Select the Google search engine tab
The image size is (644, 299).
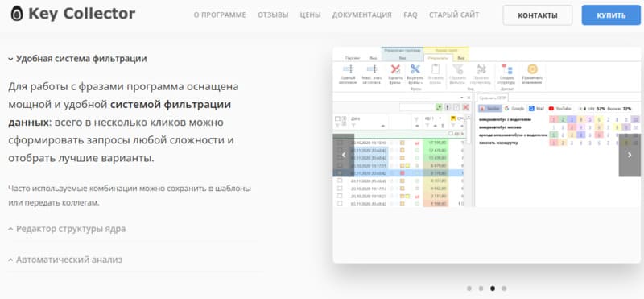(x=514, y=109)
